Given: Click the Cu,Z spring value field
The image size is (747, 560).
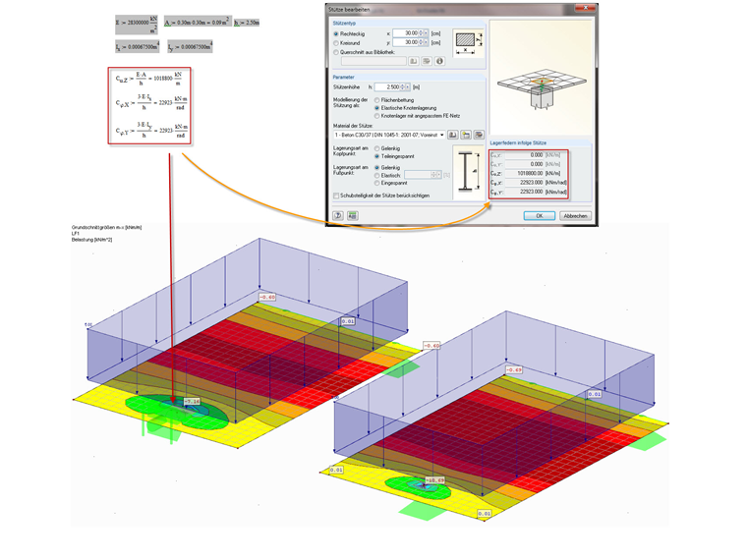Looking at the screenshot, I should pos(524,173).
